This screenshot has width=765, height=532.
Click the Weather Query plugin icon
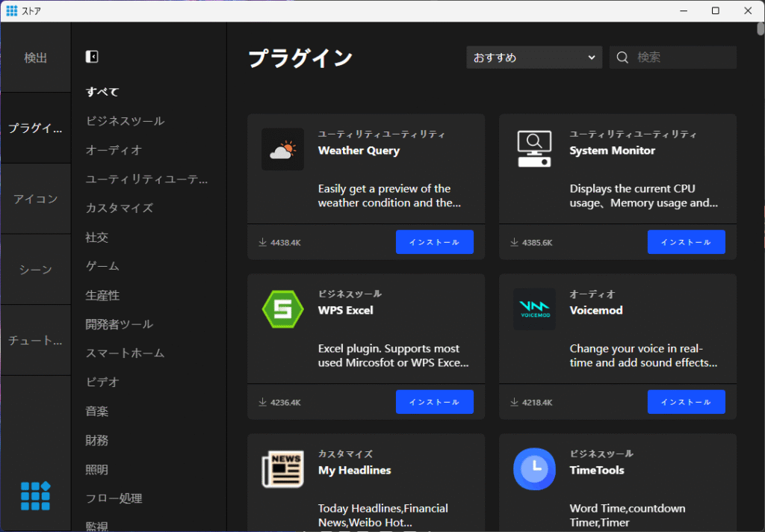click(283, 149)
